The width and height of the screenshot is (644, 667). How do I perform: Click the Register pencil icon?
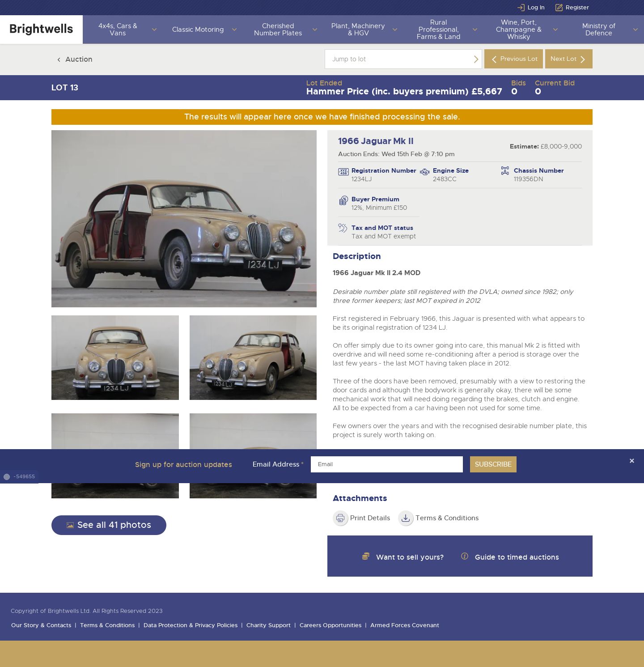click(559, 7)
